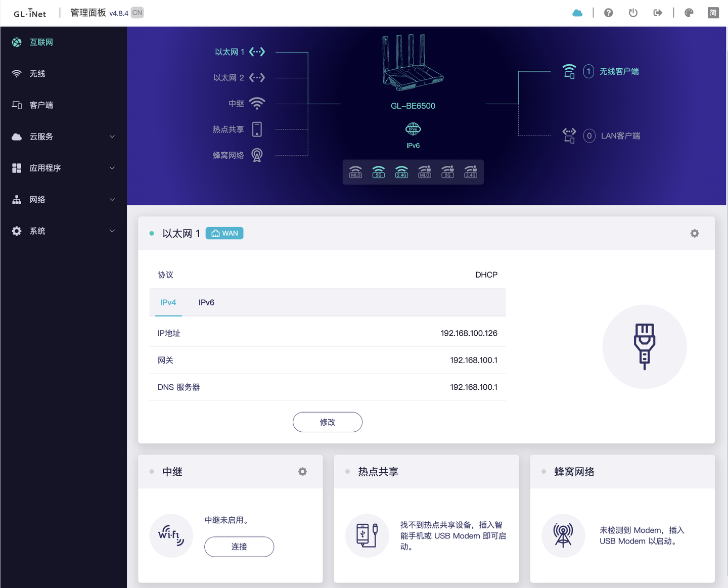Switch to the IPv6 tab
Screen dimensions: 728x588
tap(206, 302)
